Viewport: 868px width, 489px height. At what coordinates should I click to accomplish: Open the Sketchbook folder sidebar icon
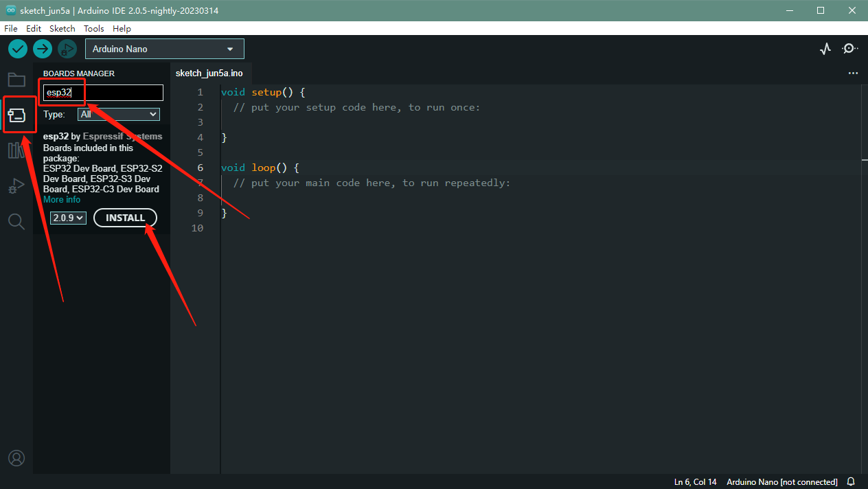[x=16, y=80]
